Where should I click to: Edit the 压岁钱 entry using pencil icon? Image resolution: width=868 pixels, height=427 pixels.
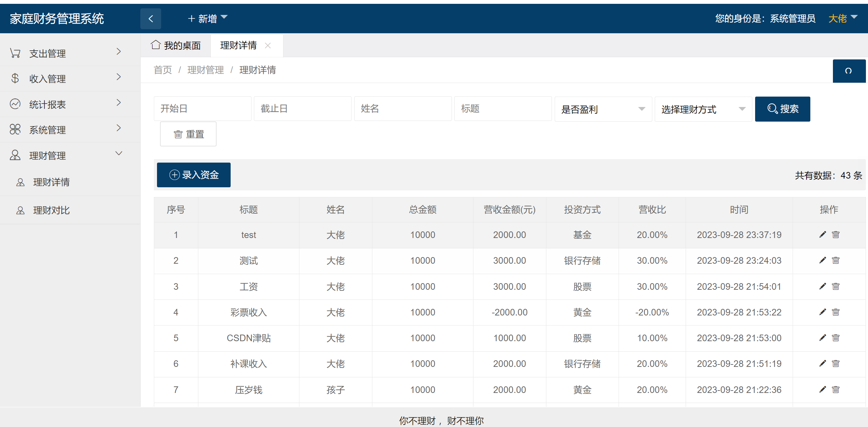822,389
